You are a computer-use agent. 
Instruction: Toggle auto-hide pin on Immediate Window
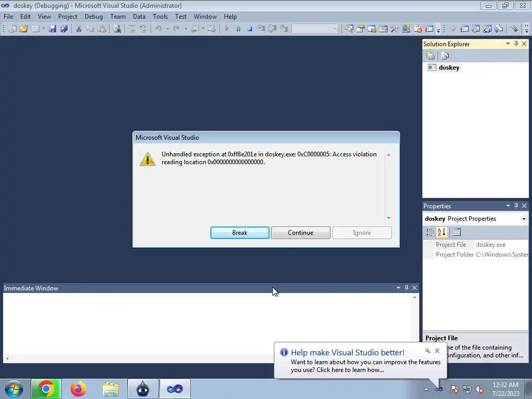tap(406, 288)
